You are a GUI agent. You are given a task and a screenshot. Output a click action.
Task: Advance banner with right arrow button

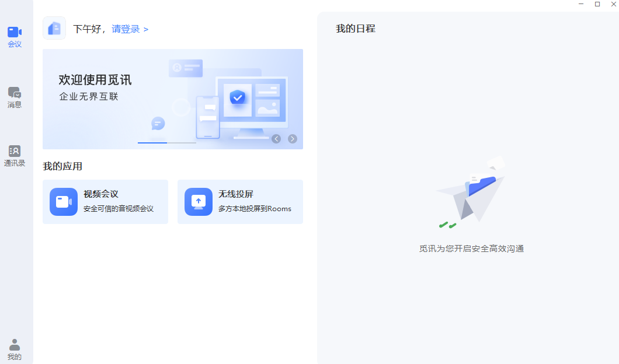[x=293, y=139]
